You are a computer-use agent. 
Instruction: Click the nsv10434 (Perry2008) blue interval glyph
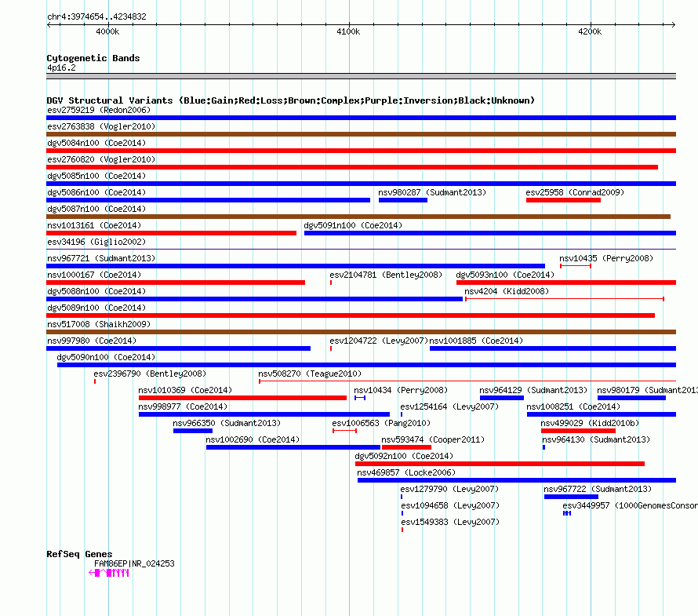tap(360, 398)
